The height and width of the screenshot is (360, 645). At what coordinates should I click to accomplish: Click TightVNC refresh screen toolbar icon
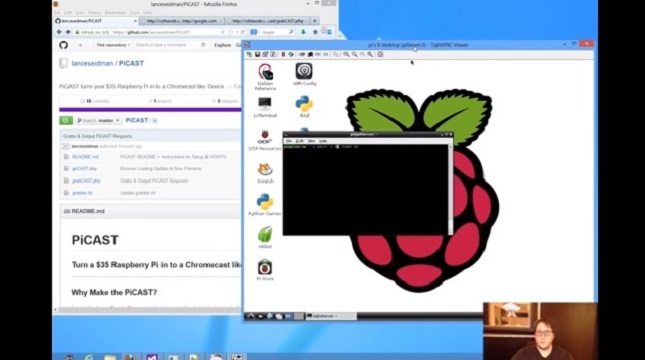pos(291,54)
